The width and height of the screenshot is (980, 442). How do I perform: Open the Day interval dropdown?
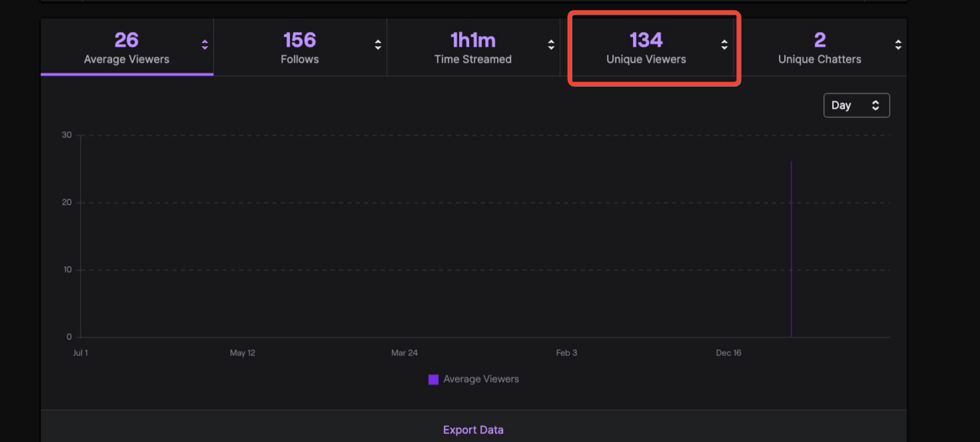(857, 105)
